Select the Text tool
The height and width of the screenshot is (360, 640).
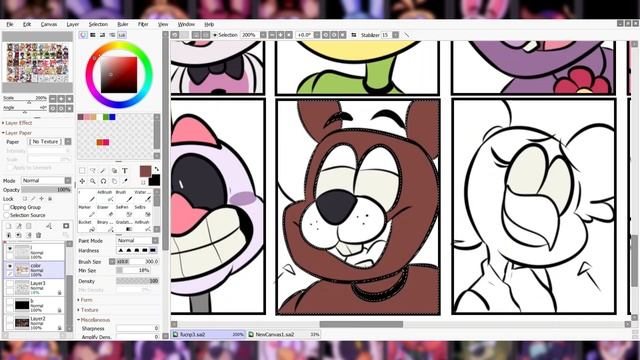click(125, 171)
